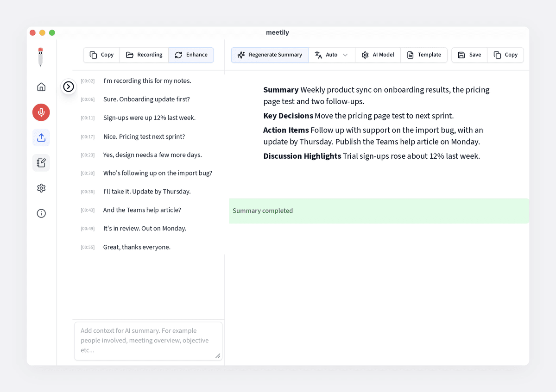Select line "It's in review. Out on Monday."
Screen dimensions: 556x392
pos(145,229)
